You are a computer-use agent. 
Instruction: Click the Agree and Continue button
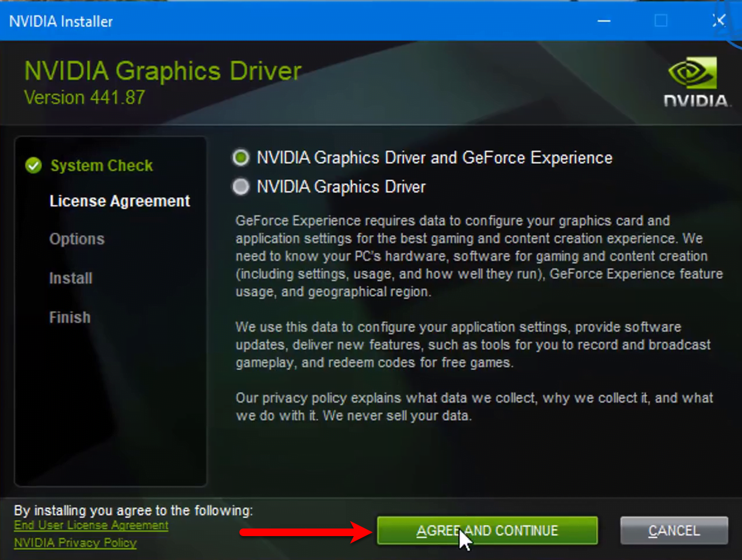[487, 530]
